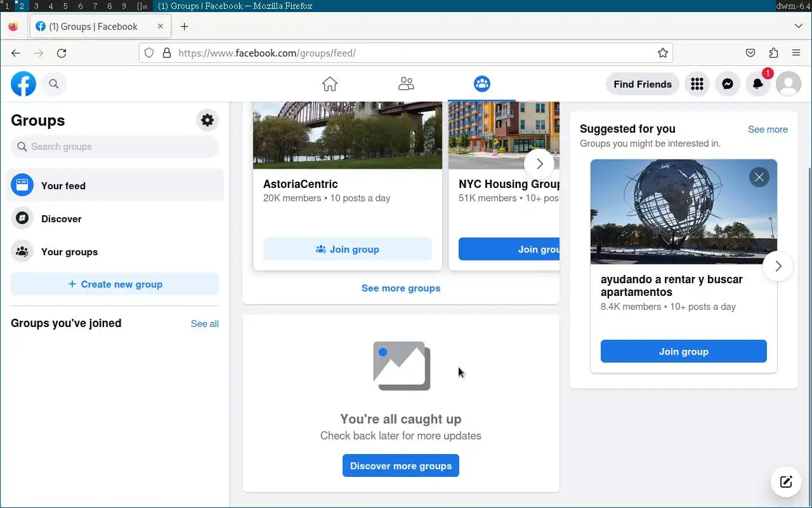812x508 pixels.
Task: Open Discover in the Groups sidebar
Action: point(115,218)
